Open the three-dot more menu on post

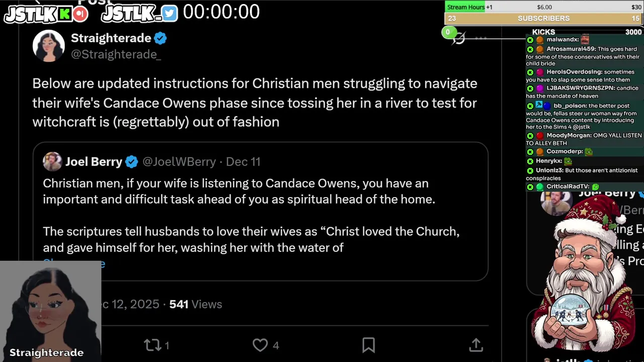pos(481,38)
